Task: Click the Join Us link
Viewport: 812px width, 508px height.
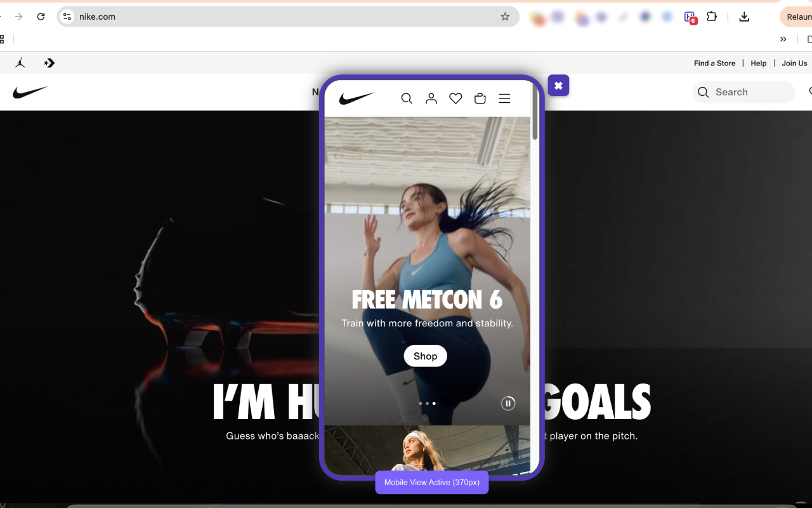Action: [794, 63]
